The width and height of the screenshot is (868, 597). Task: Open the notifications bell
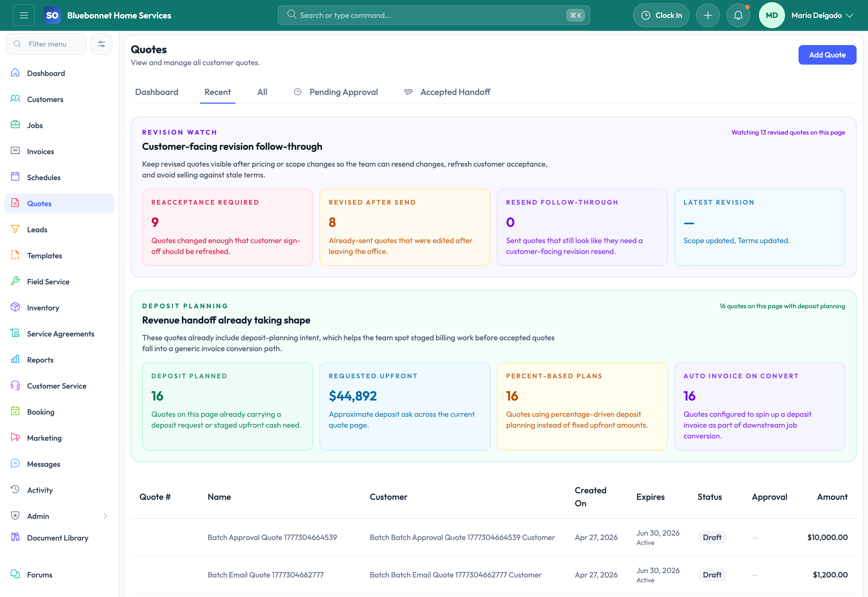738,15
